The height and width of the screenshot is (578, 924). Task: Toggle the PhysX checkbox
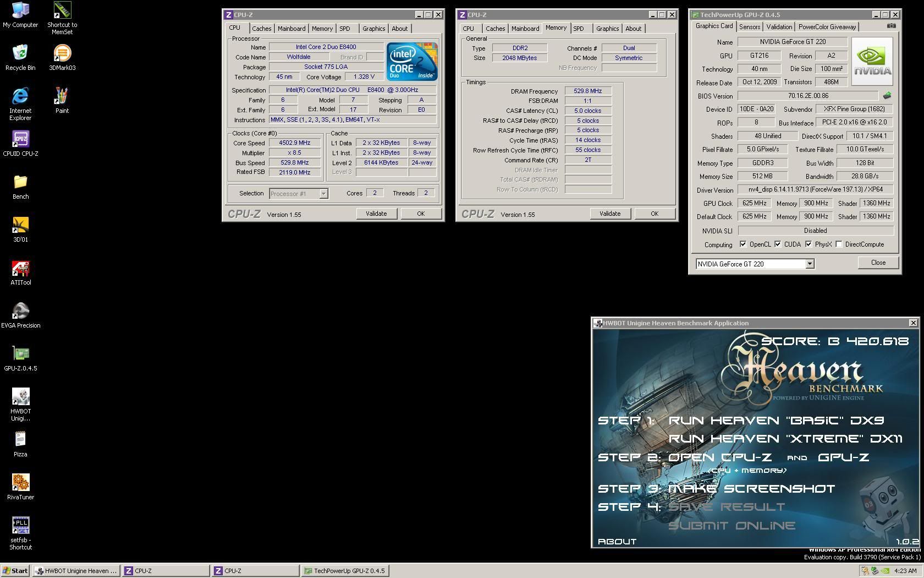click(x=809, y=244)
